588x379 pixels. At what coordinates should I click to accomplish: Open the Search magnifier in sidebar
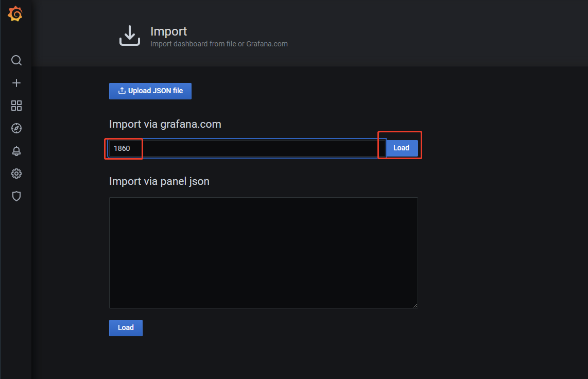(x=16, y=60)
